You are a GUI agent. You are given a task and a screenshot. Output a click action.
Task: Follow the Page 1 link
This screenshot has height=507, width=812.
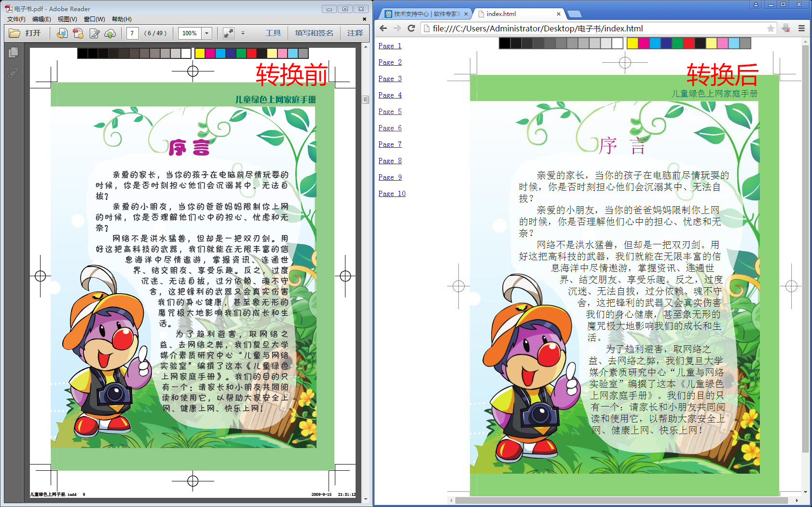[390, 45]
